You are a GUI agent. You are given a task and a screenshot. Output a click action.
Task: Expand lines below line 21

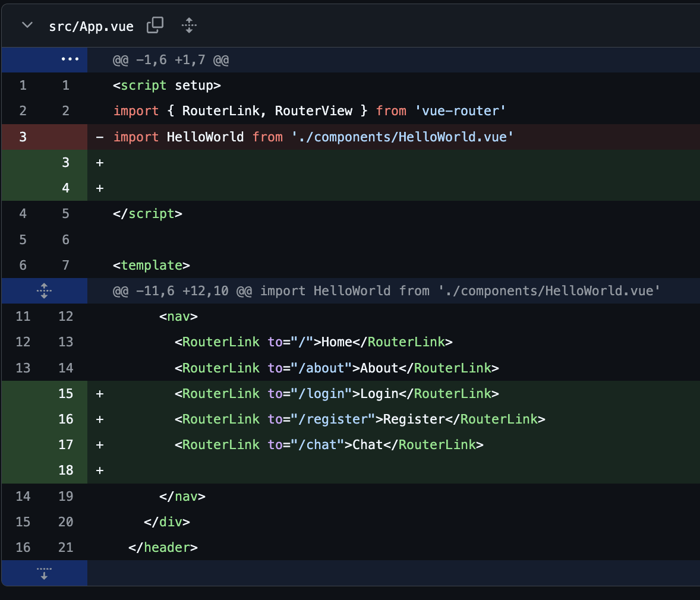coord(44,573)
